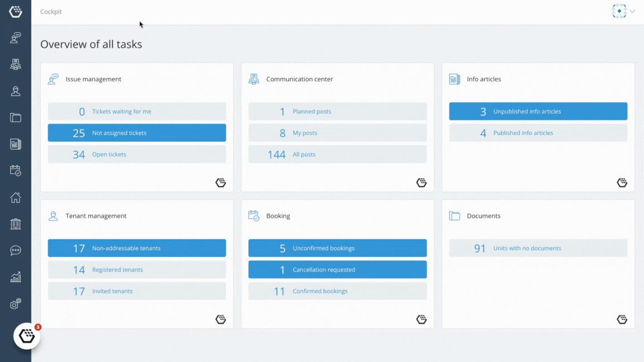Image resolution: width=644 pixels, height=362 pixels.
Task: Open Units with no documents link
Action: (x=527, y=248)
